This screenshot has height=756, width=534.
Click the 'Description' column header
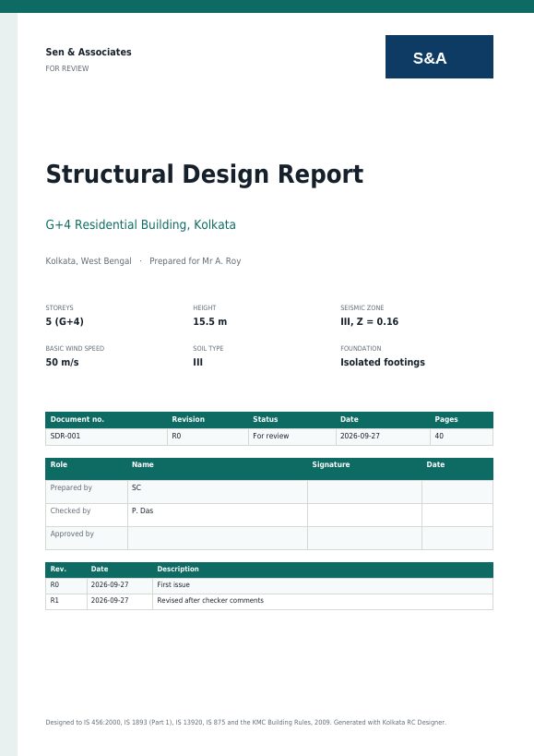click(x=323, y=570)
